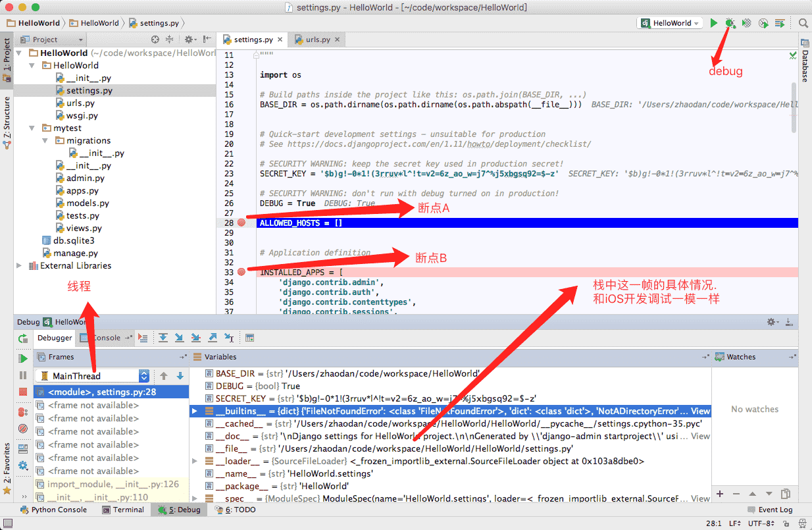
Task: Click View link on __doc__ row
Action: click(x=700, y=436)
